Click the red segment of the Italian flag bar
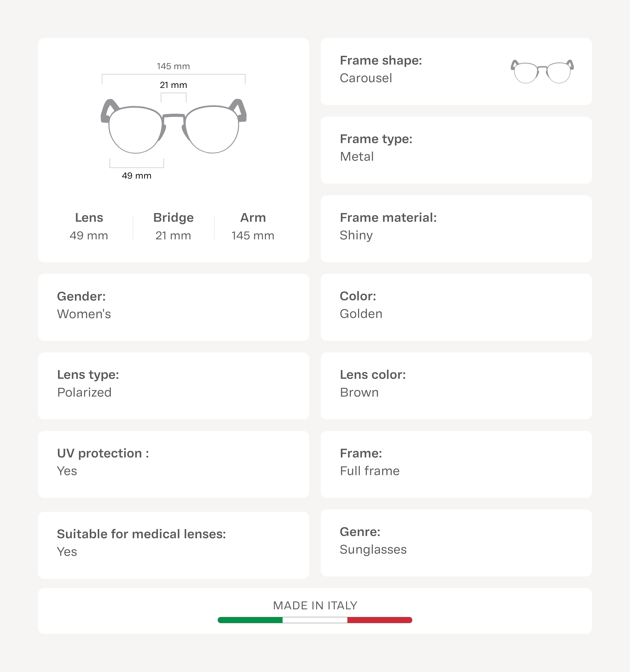Image resolution: width=630 pixels, height=672 pixels. click(379, 620)
